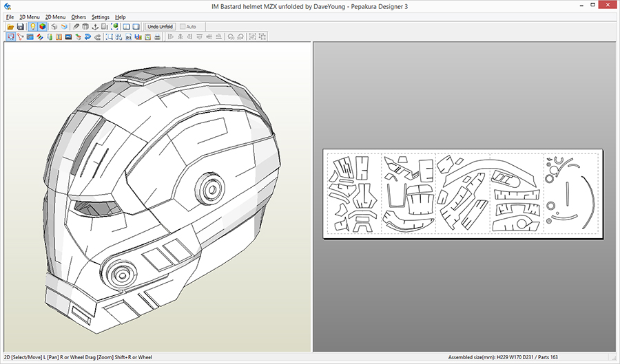Open the 2D Menu
This screenshot has width=620, height=364.
pos(55,17)
